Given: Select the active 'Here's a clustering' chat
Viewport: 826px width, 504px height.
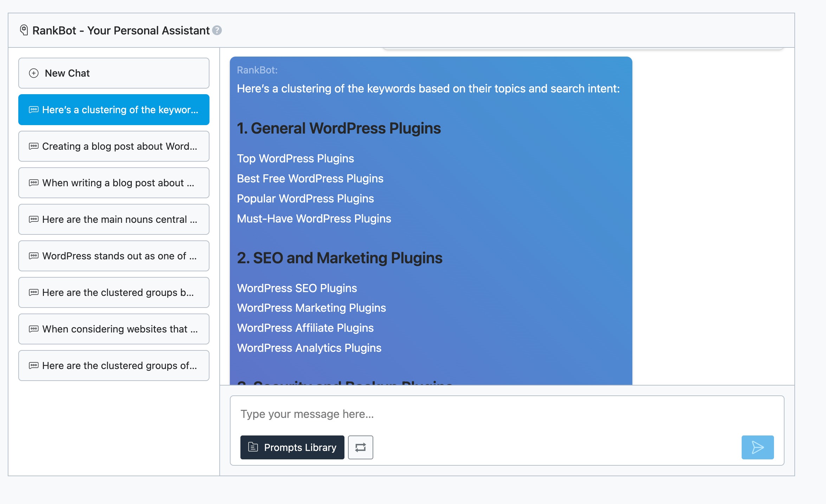Looking at the screenshot, I should [x=114, y=110].
